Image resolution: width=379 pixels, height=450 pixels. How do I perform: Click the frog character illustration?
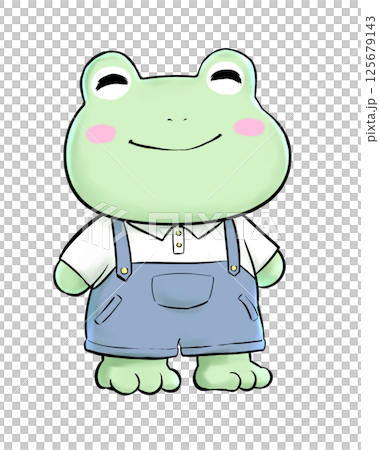pyautogui.click(x=172, y=222)
